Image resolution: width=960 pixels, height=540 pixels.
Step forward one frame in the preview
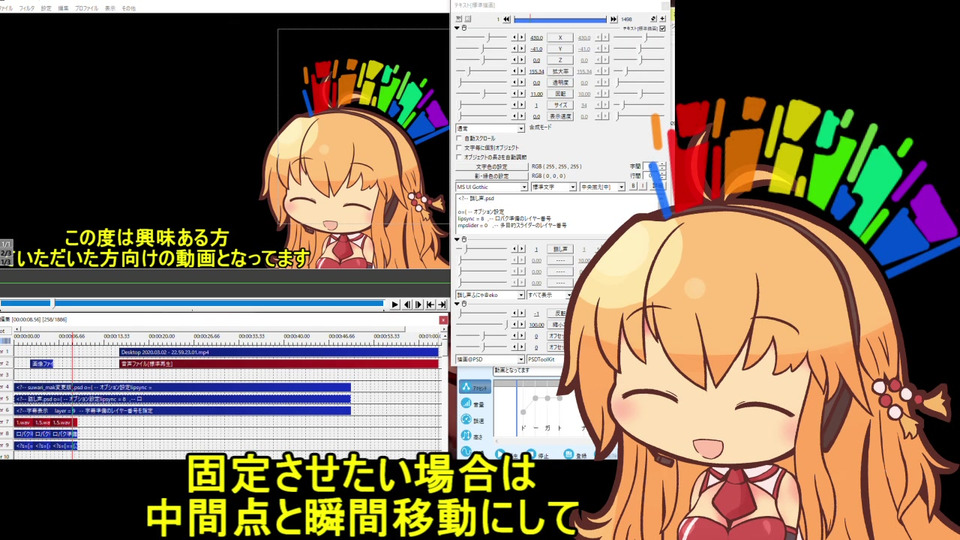[419, 304]
